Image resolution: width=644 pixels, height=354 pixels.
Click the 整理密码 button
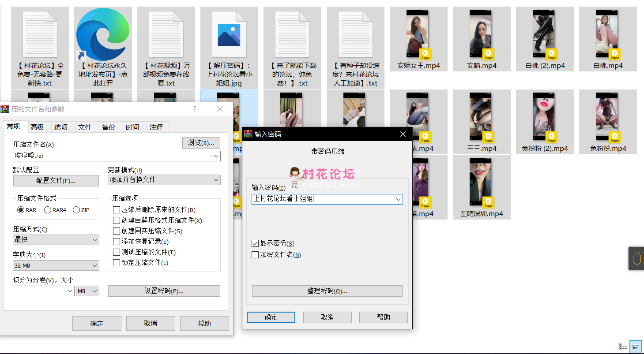coord(327,291)
